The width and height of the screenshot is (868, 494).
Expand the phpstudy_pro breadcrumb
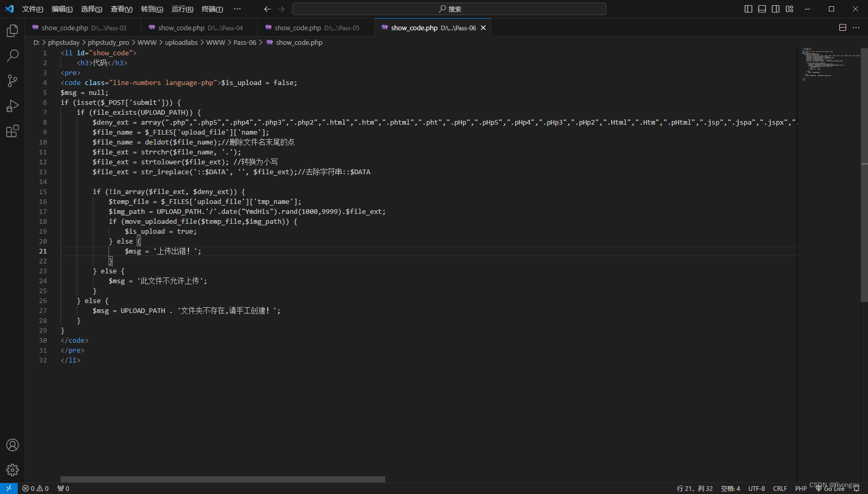tap(109, 42)
